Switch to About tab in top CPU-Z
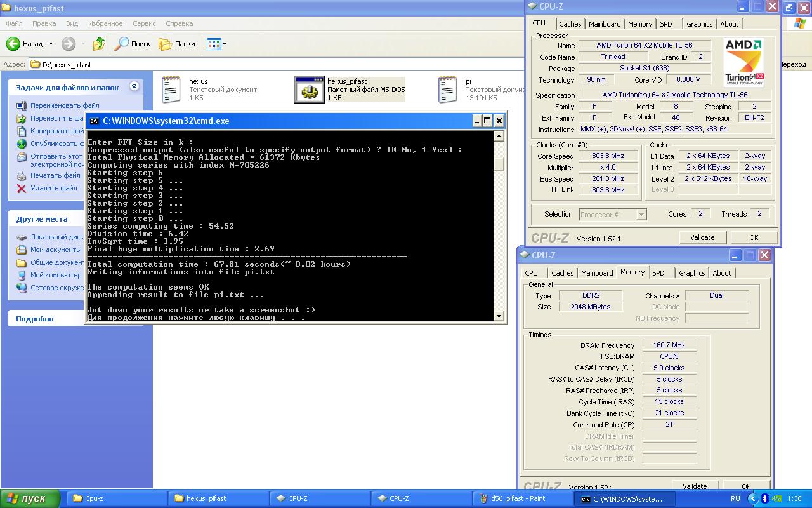This screenshot has width=812, height=508. [729, 24]
